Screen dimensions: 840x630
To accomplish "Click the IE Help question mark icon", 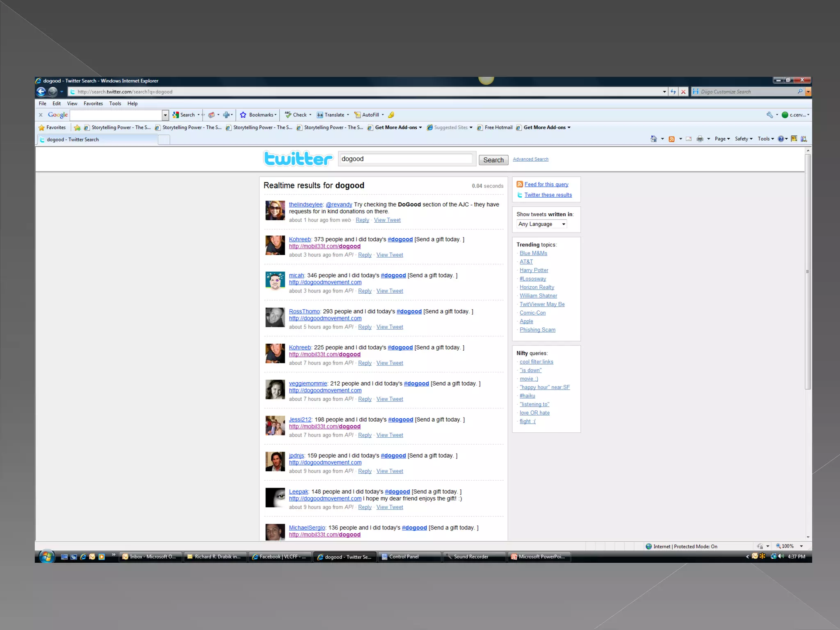I will point(781,139).
